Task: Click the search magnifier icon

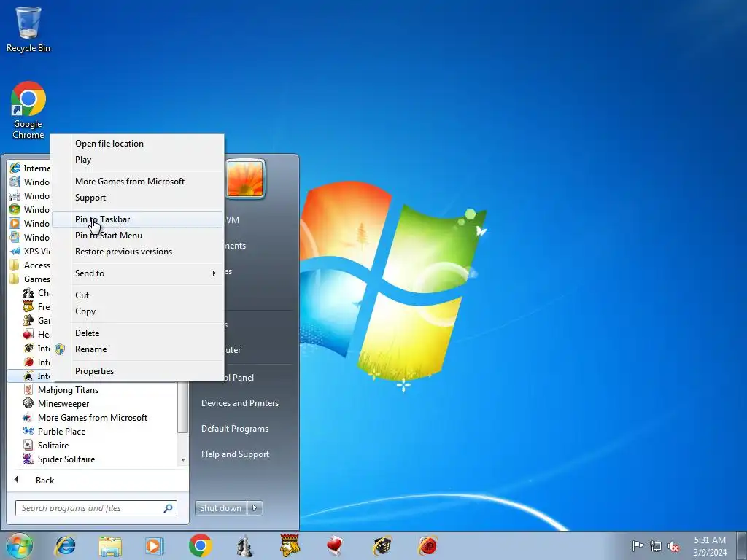Action: 169,508
